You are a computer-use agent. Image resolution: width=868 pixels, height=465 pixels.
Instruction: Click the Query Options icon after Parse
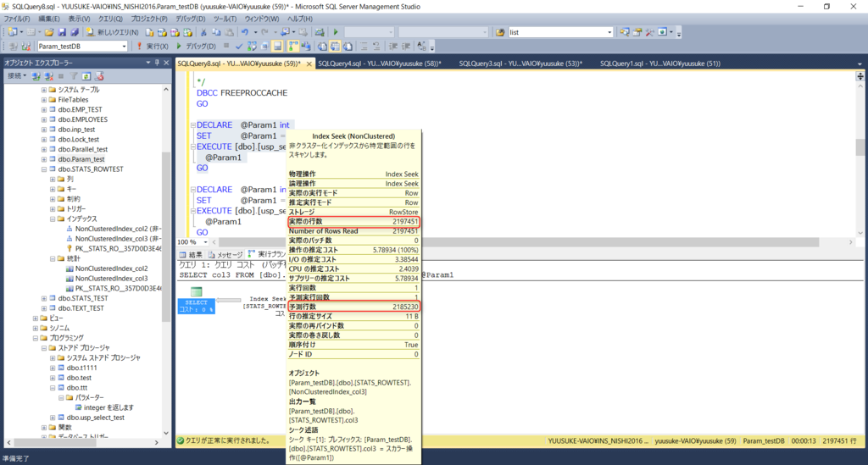pos(265,47)
